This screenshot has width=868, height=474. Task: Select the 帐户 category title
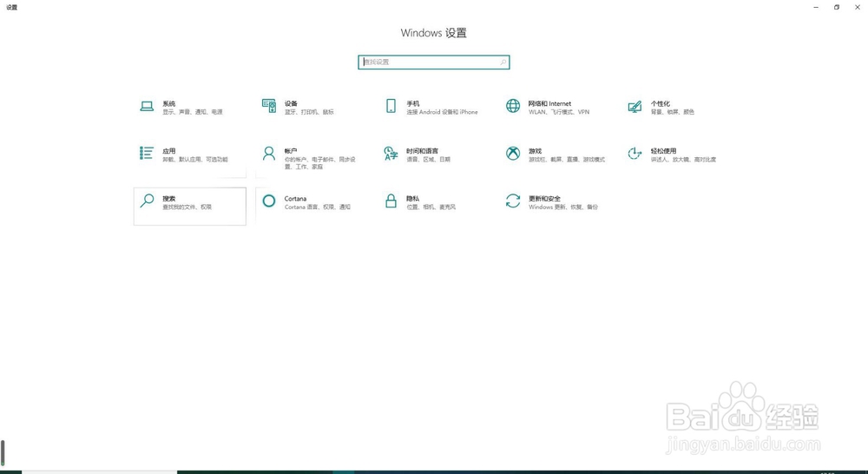291,150
